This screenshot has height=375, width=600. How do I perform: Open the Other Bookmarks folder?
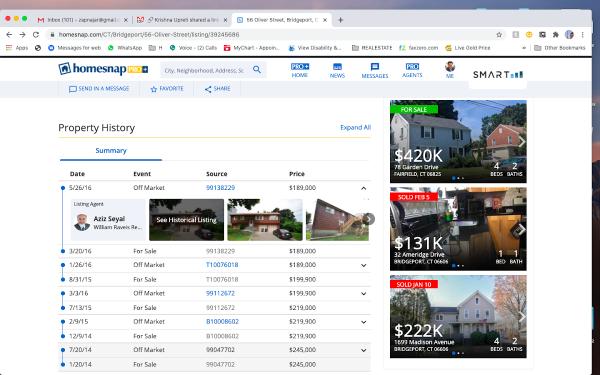point(560,48)
